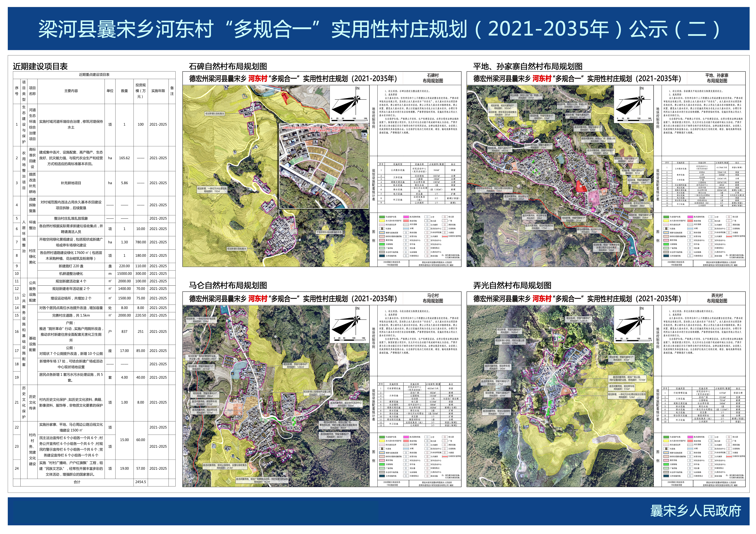
Task: Click the 石碑自然村布局规划图 section heading
Action: tap(228, 66)
